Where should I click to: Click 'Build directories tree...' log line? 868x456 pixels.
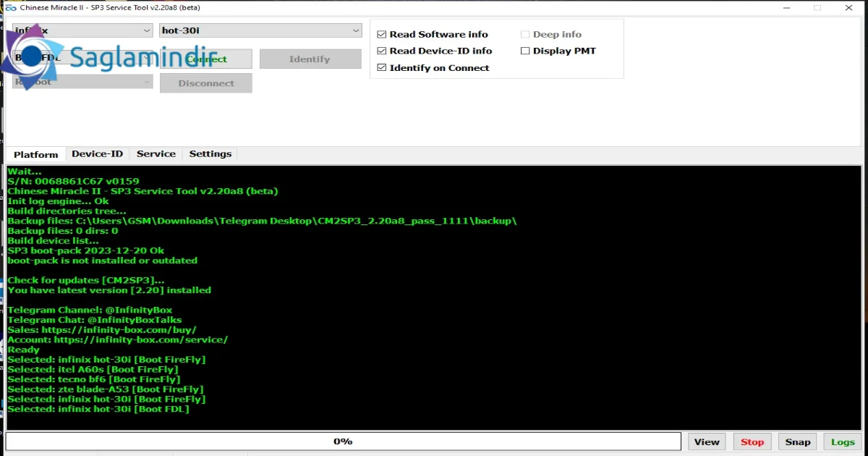click(x=67, y=211)
